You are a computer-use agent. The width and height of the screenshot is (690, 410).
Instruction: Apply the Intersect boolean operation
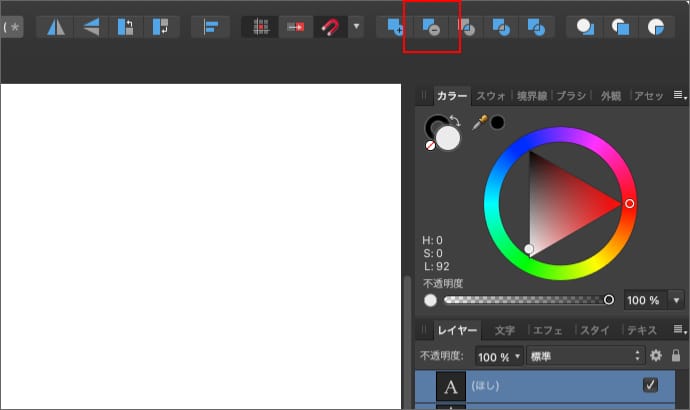click(x=467, y=27)
